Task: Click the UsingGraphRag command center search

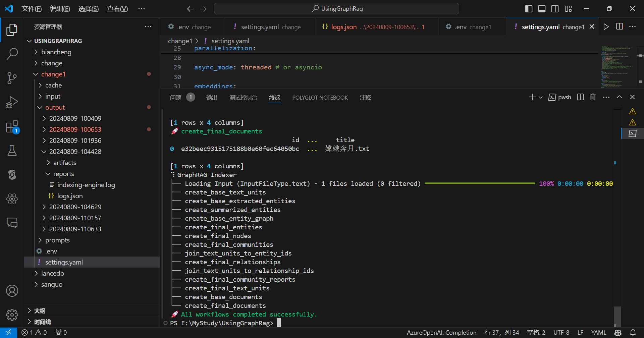Action: pyautogui.click(x=336, y=9)
